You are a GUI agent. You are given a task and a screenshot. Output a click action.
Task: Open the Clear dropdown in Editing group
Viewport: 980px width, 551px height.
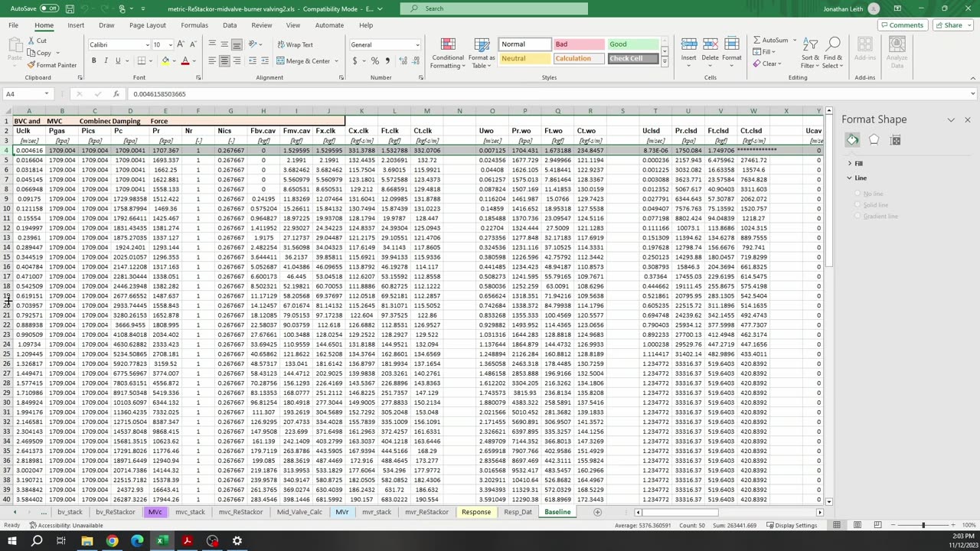(x=767, y=64)
